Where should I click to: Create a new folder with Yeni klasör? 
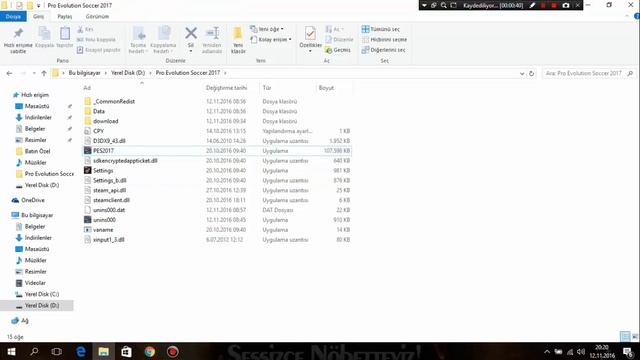(238, 40)
